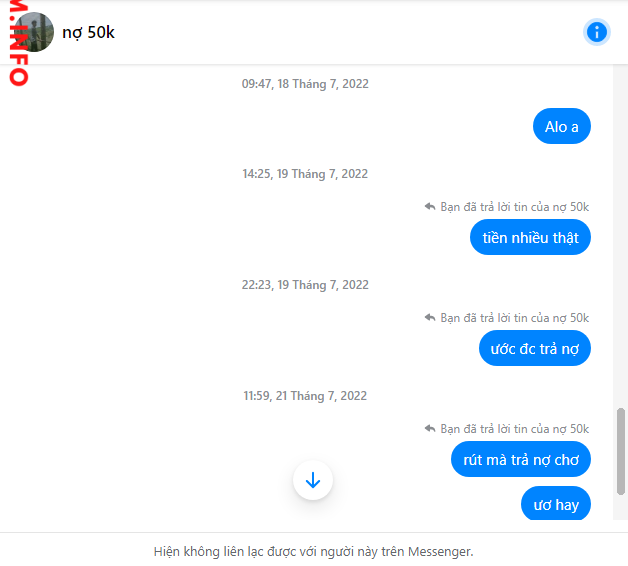Screen dimensions: 628x566
Task: Click the down arrow scroll-to-bottom button
Action: tap(313, 481)
